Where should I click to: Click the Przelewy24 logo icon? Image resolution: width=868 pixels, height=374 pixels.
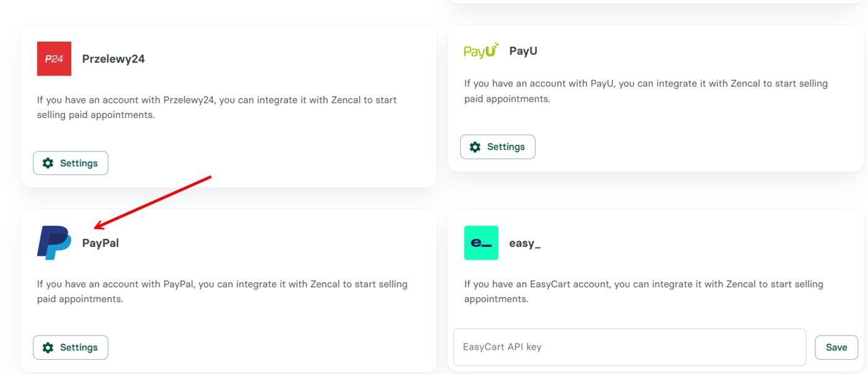54,59
